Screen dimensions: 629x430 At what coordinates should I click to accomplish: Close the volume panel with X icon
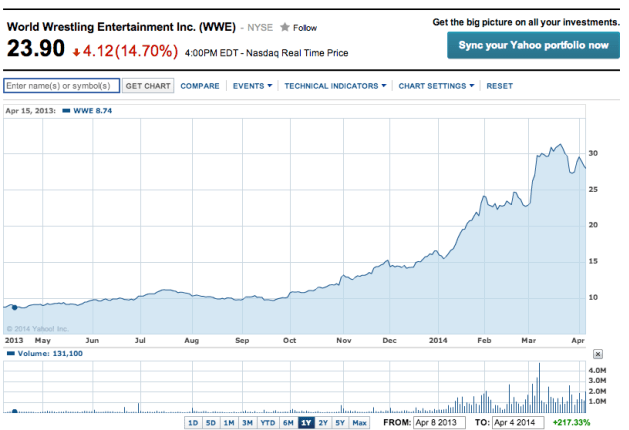pos(598,354)
